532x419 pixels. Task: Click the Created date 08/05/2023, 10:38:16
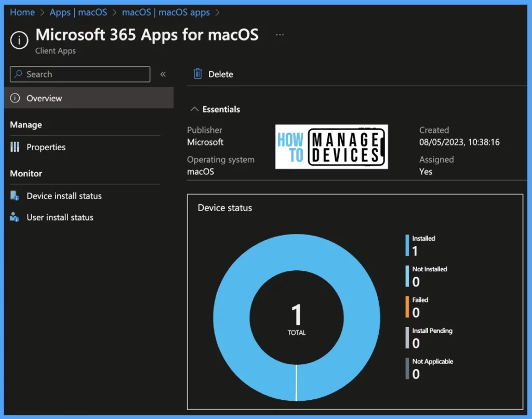(459, 142)
